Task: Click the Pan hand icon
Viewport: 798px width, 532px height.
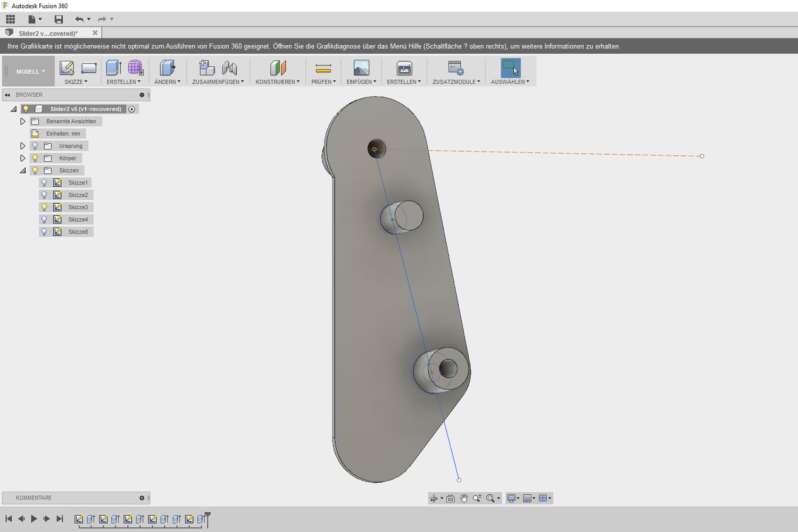Action: coord(464,498)
